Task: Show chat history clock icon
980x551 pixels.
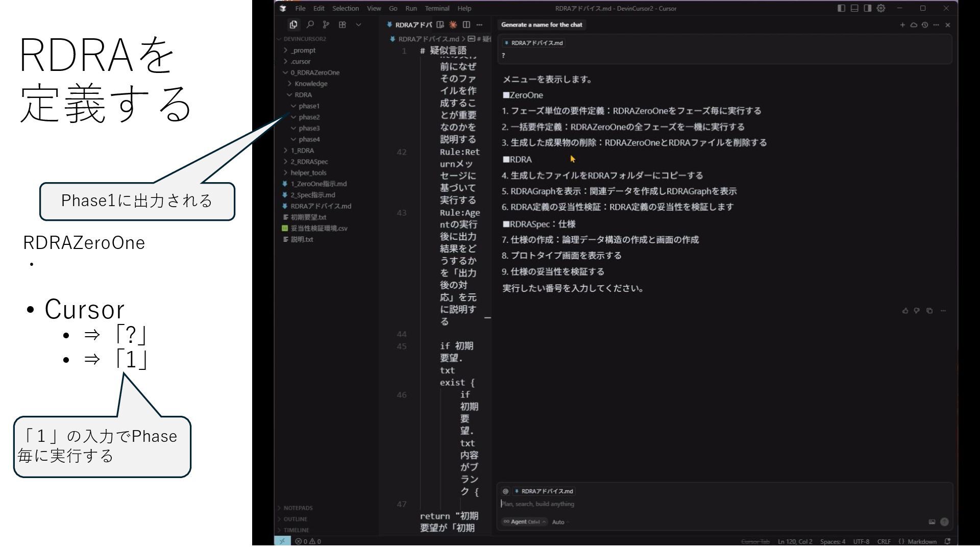Action: click(x=925, y=25)
